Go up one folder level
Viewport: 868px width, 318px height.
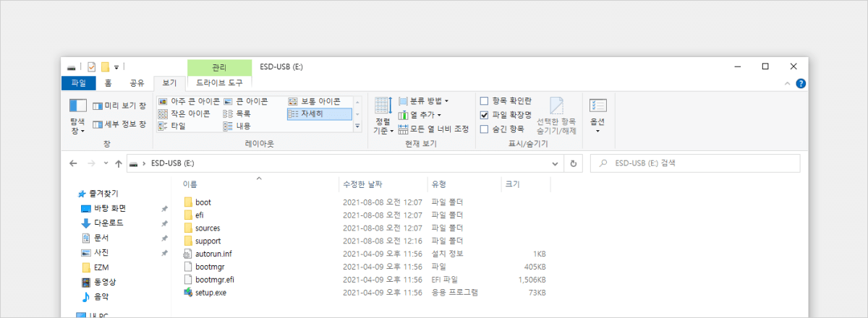point(118,163)
